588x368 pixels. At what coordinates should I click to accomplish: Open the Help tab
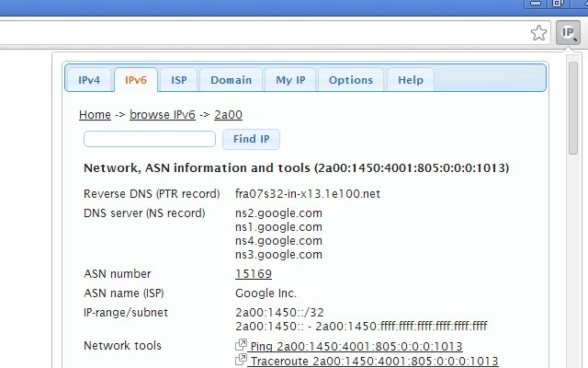click(411, 80)
